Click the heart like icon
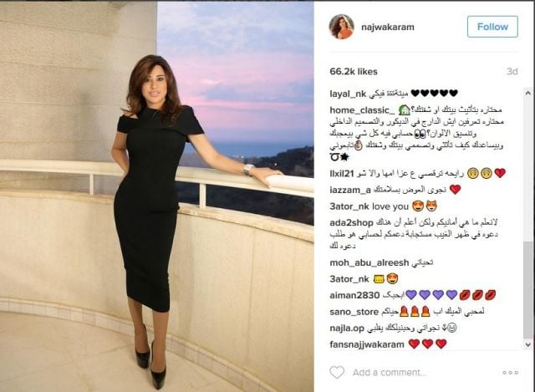Viewport: 535px width, 392px height. tap(337, 372)
